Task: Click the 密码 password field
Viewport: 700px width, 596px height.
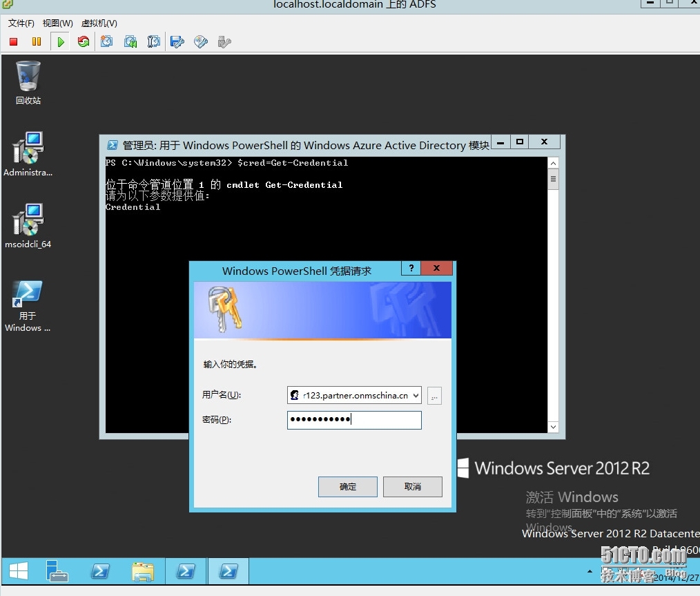Action: tap(354, 420)
